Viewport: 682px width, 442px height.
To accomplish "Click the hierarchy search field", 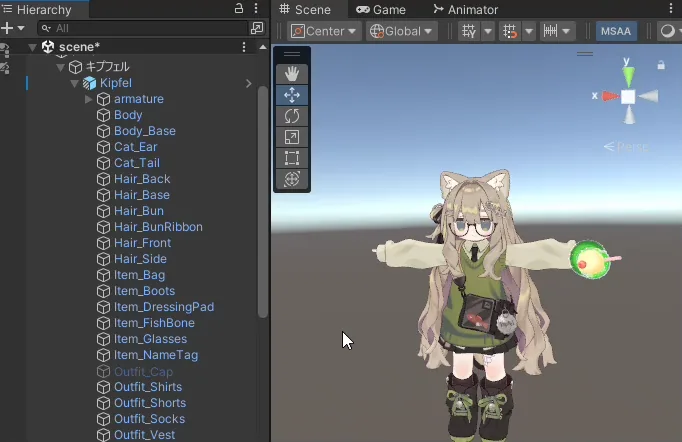I will click(x=143, y=28).
